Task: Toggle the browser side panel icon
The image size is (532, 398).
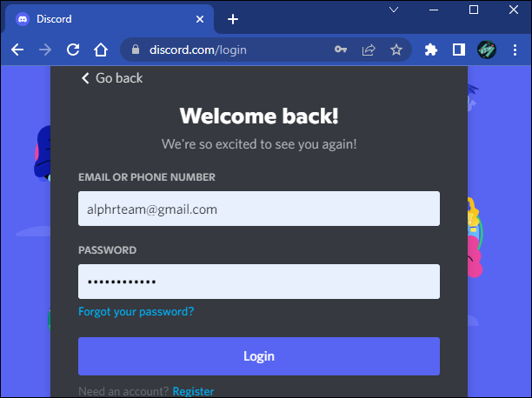Action: 459,50
